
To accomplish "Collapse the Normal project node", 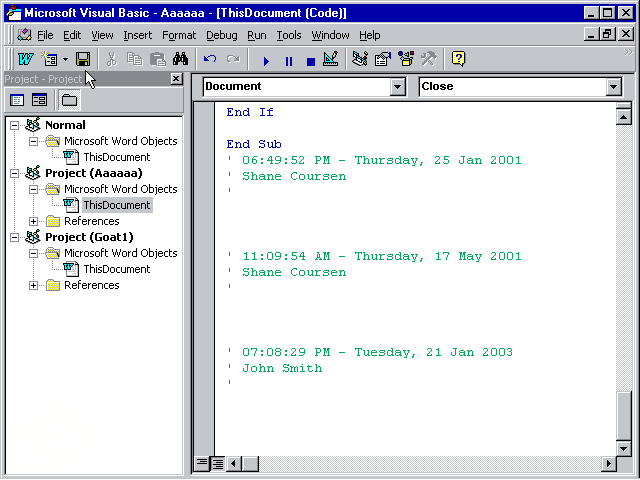I will click(14, 125).
